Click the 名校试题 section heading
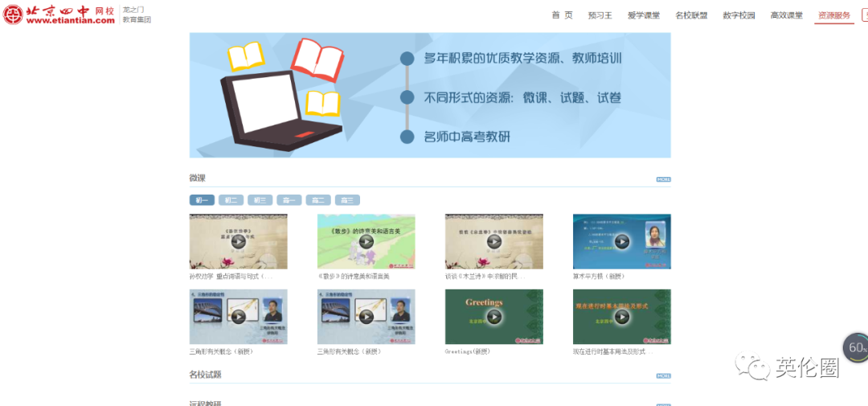The width and height of the screenshot is (868, 406). [x=206, y=375]
